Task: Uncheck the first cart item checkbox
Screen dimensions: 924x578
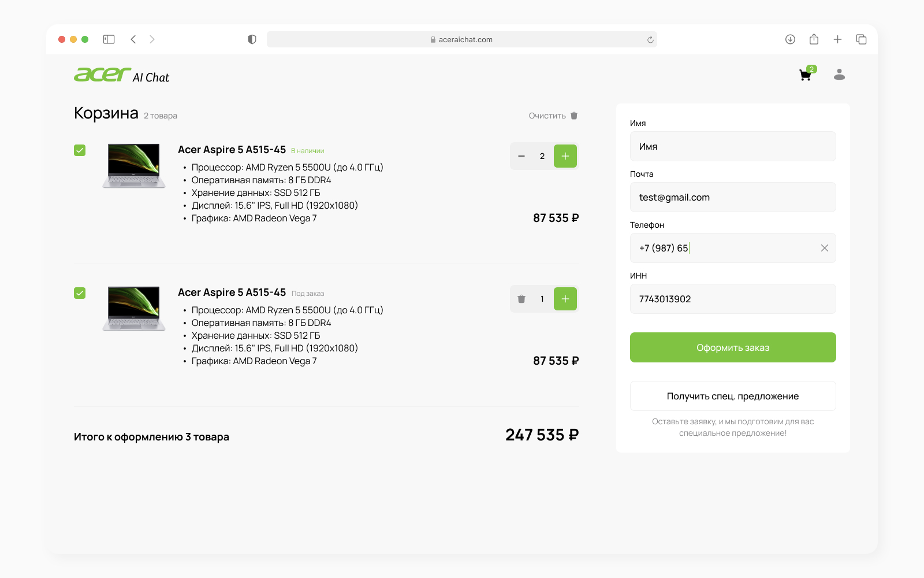Action: pos(80,150)
